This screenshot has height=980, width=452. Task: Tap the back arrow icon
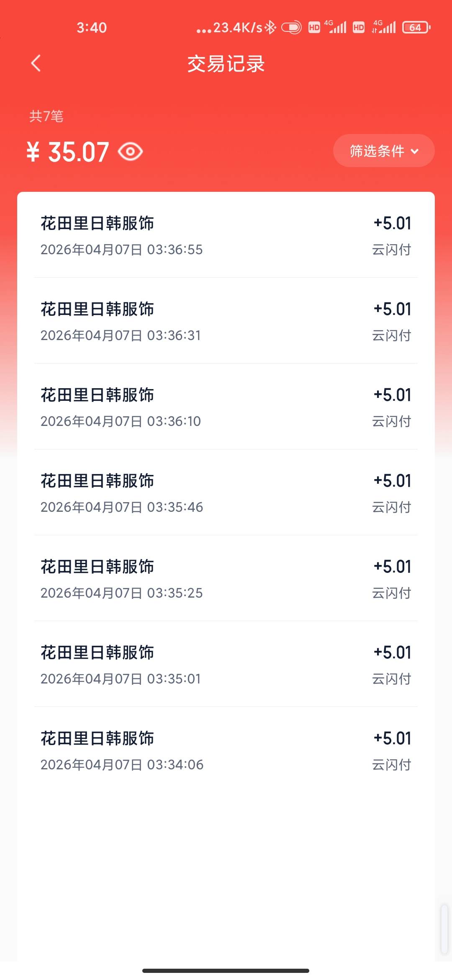click(x=36, y=64)
